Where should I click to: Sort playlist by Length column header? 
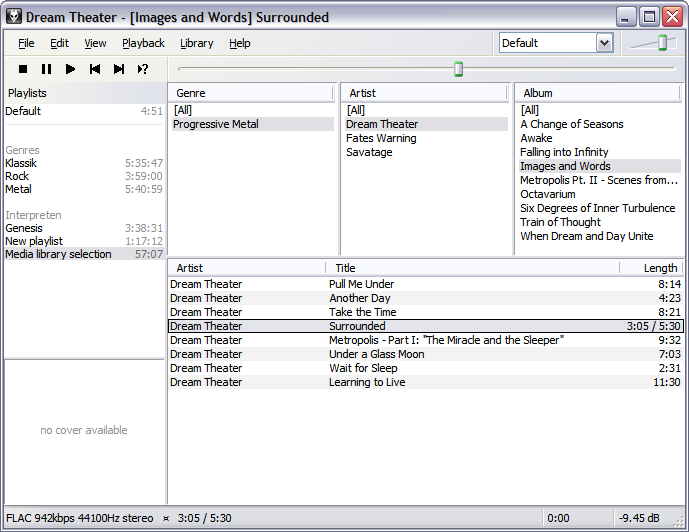click(651, 268)
